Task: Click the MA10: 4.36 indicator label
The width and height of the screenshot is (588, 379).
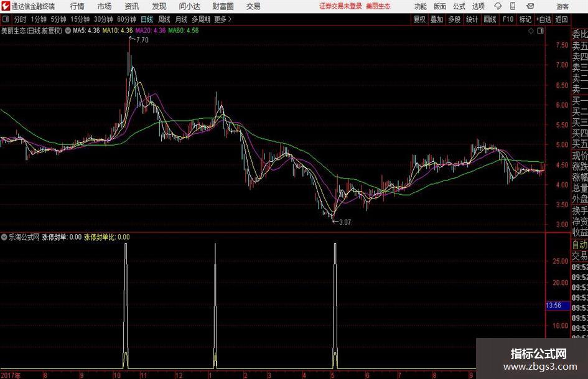Action: [x=118, y=30]
